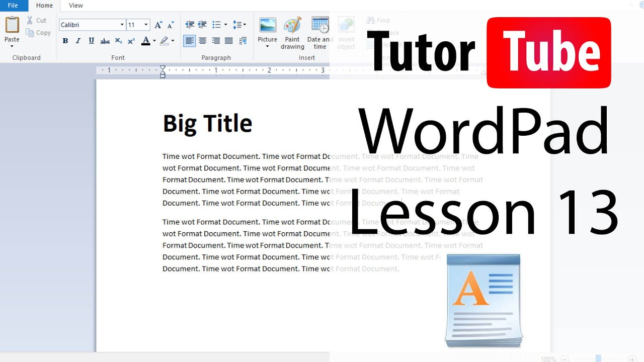Image resolution: width=644 pixels, height=362 pixels.
Task: Toggle Subscript formatting
Action: pyautogui.click(x=118, y=41)
